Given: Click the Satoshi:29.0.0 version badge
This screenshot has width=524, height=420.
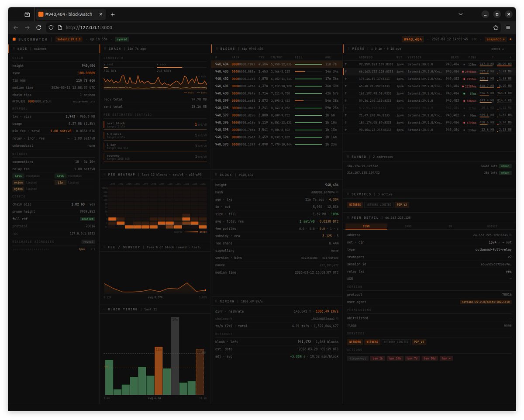Looking at the screenshot, I should point(69,39).
